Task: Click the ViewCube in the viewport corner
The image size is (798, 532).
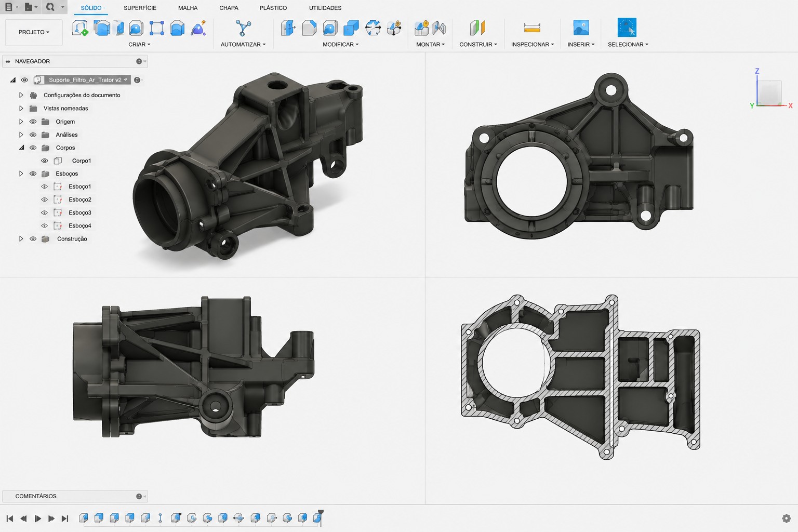Action: (769, 93)
